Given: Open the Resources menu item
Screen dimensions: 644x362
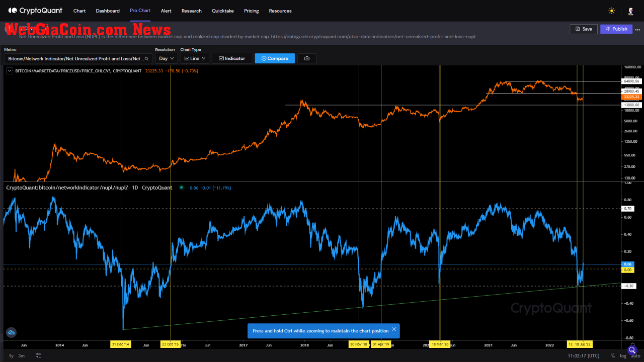Looking at the screenshot, I should click(280, 11).
